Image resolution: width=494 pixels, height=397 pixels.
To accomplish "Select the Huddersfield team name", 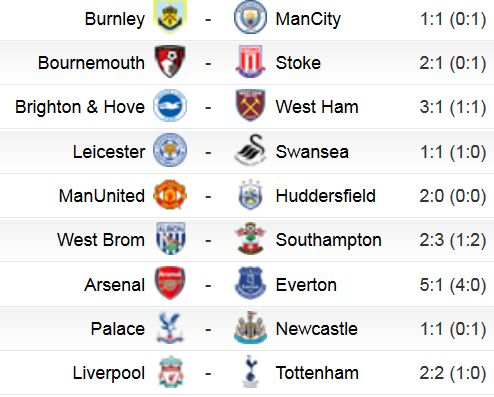I will [326, 196].
